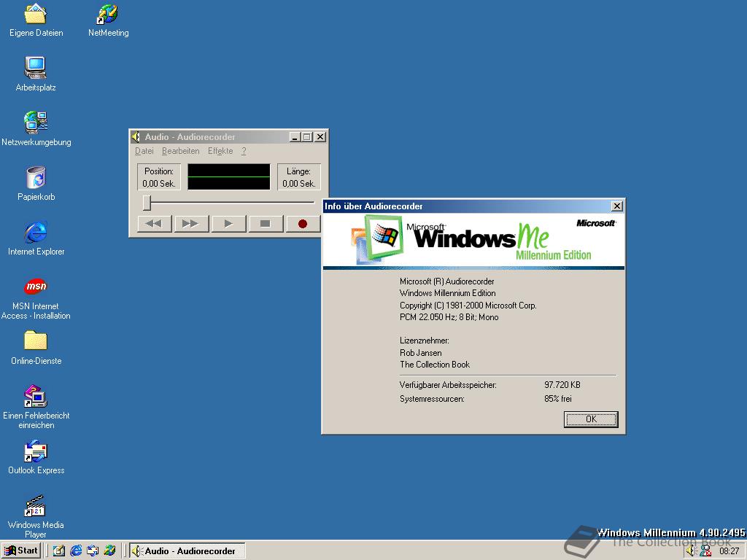Click the 'Verfügbarer Arbeitsspeicher:' label
The width and height of the screenshot is (747, 560).
point(448,385)
